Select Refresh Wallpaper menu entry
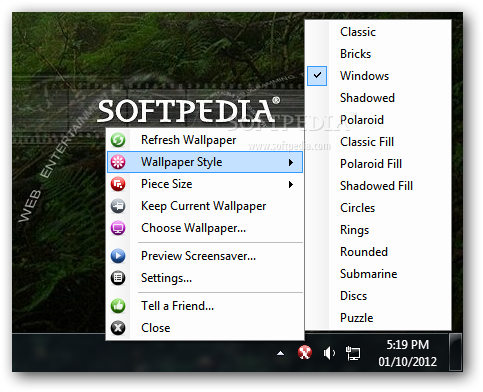Screen dimensions: 483x392 [x=205, y=140]
